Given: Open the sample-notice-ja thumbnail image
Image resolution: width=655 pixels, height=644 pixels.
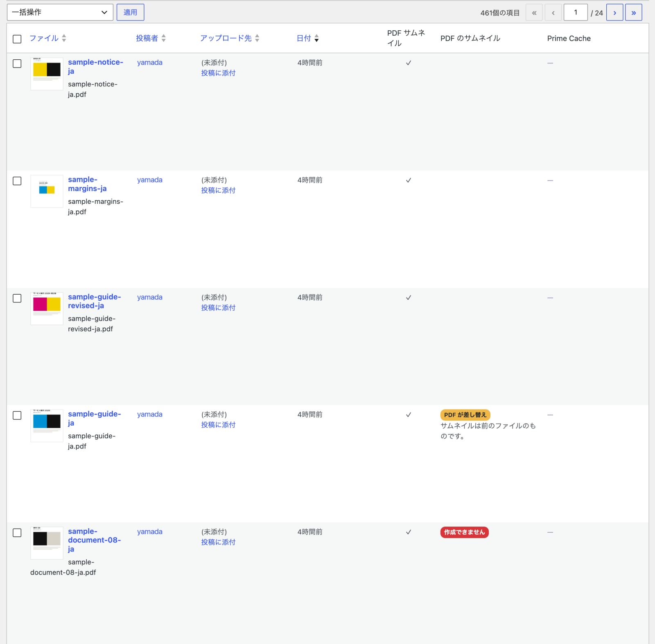Looking at the screenshot, I should (x=47, y=74).
